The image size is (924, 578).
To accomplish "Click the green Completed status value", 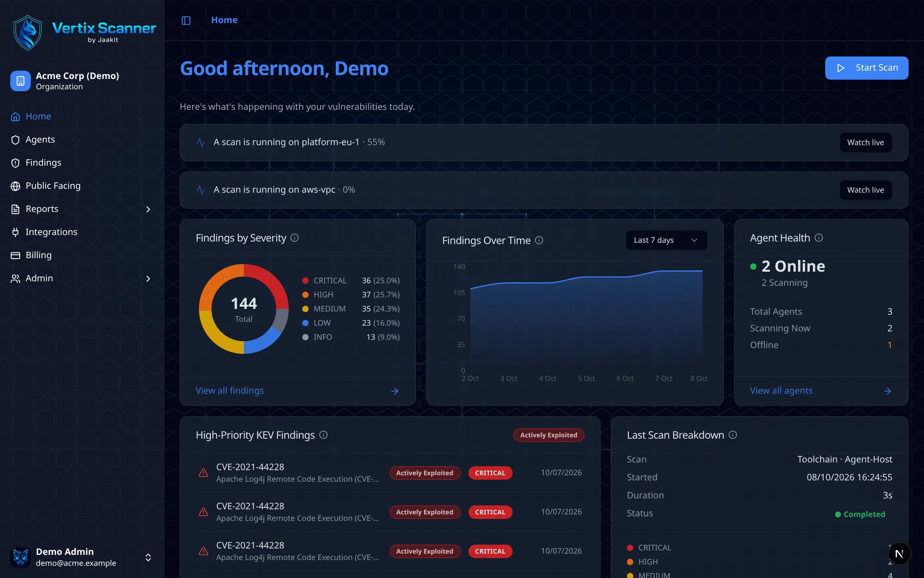I will [x=860, y=514].
